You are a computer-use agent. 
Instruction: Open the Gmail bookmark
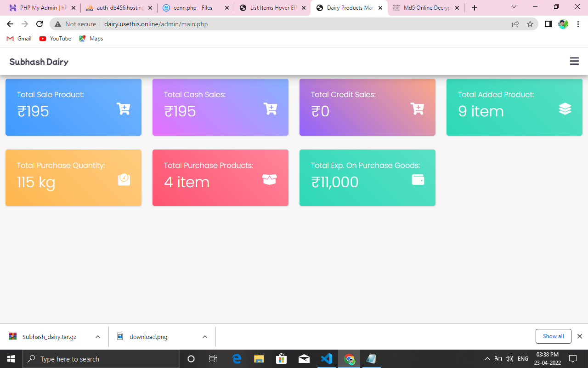pos(18,39)
